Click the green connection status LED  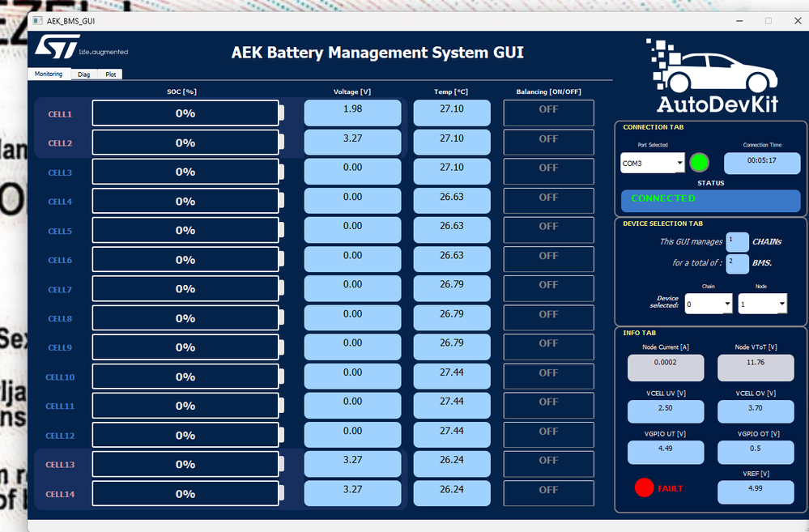tap(699, 163)
